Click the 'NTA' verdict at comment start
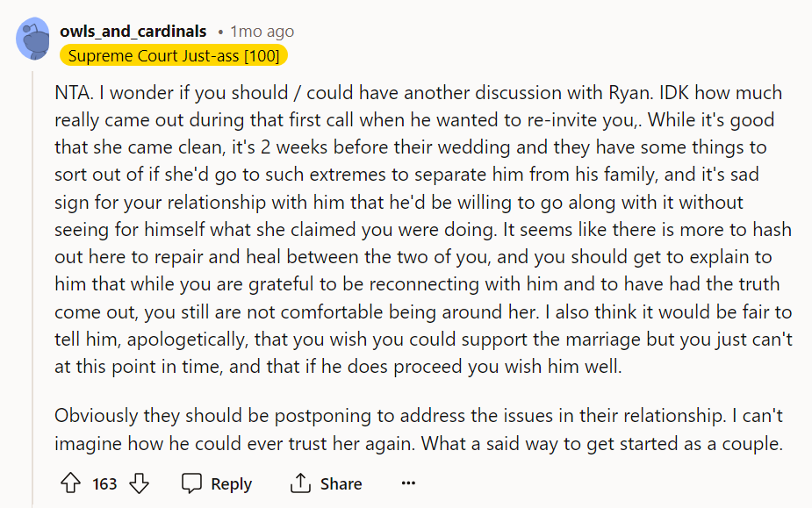This screenshot has width=812, height=508. [x=72, y=93]
